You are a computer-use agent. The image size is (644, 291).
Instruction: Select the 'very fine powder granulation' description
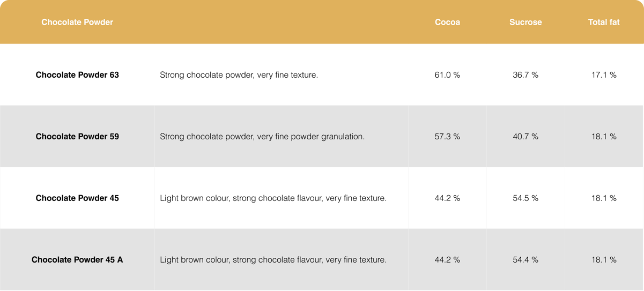coord(262,137)
